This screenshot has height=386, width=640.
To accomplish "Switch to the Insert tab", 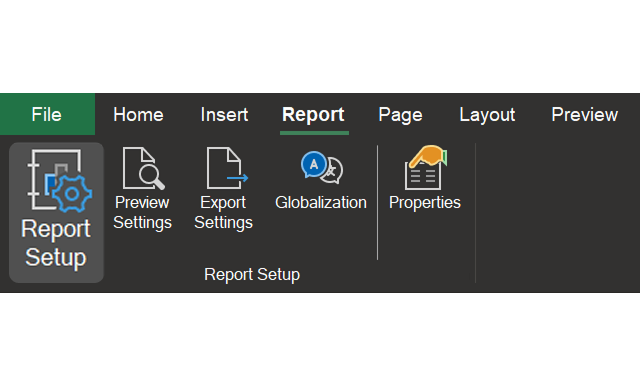I will point(224,115).
